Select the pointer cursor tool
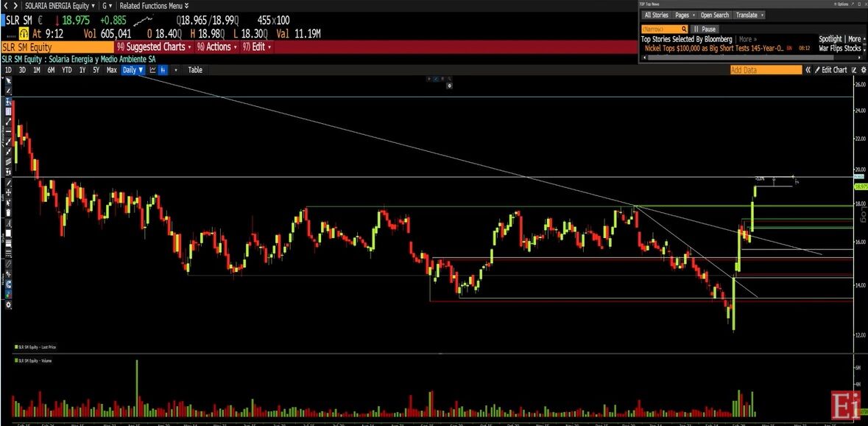This screenshot has width=868, height=426. (8, 81)
